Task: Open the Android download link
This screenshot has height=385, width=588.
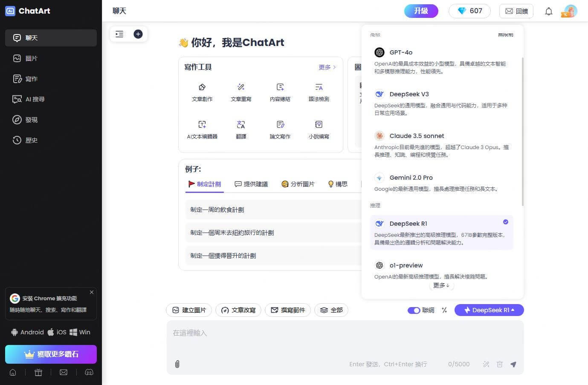Action: coord(27,332)
